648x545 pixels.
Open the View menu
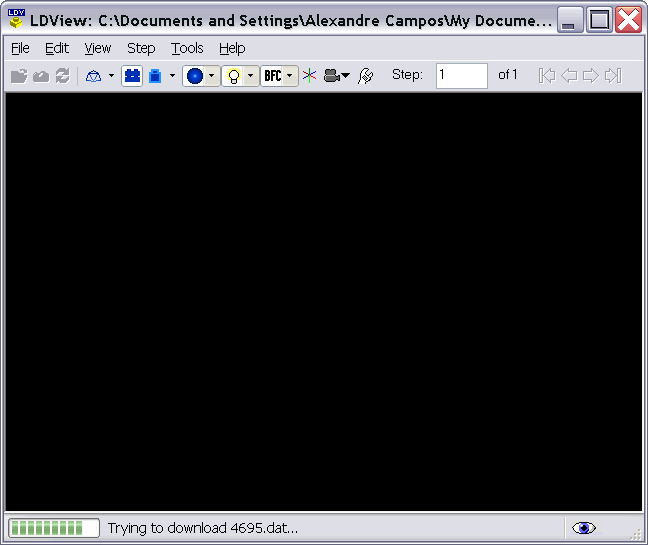98,48
